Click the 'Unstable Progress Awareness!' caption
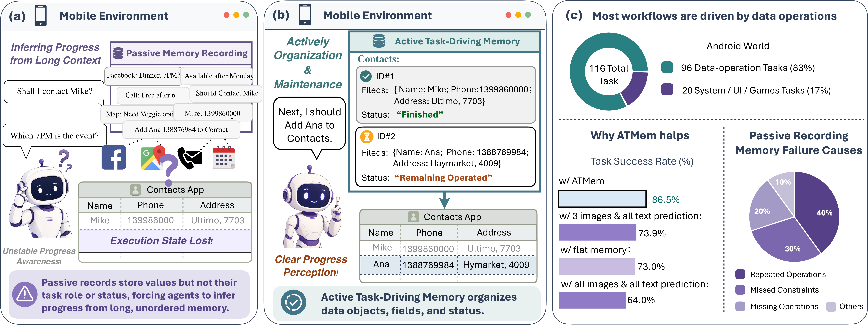Screen dimensions: 868x325 pyautogui.click(x=39, y=256)
